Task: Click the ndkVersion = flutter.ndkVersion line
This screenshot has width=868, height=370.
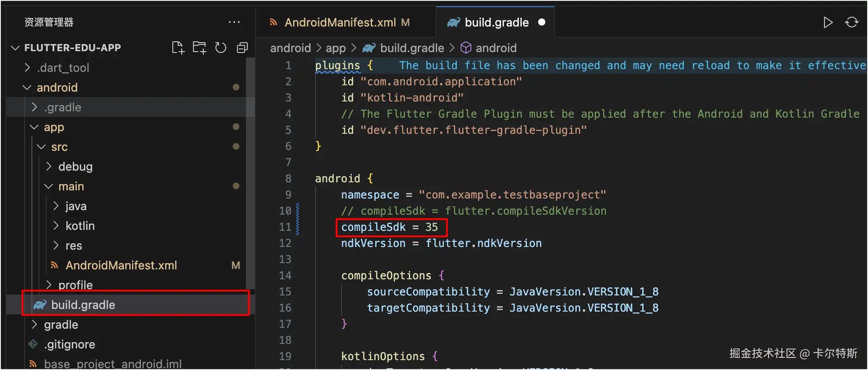Action: [x=441, y=243]
